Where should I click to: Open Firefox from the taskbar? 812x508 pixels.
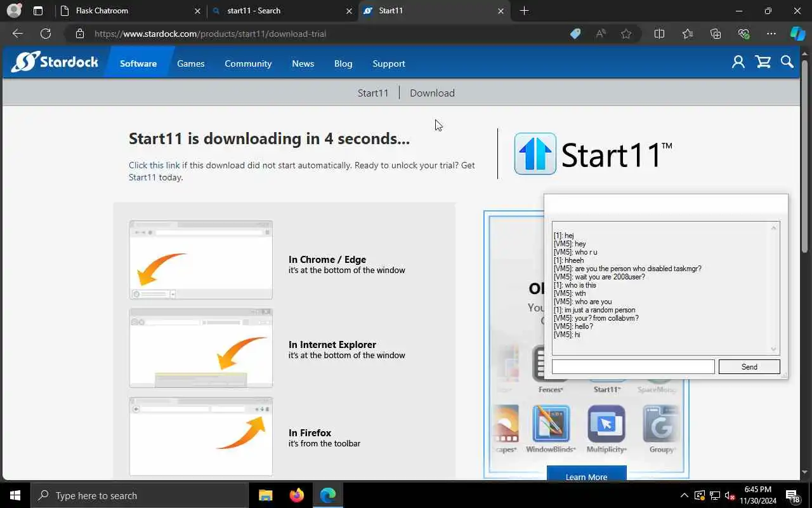296,495
